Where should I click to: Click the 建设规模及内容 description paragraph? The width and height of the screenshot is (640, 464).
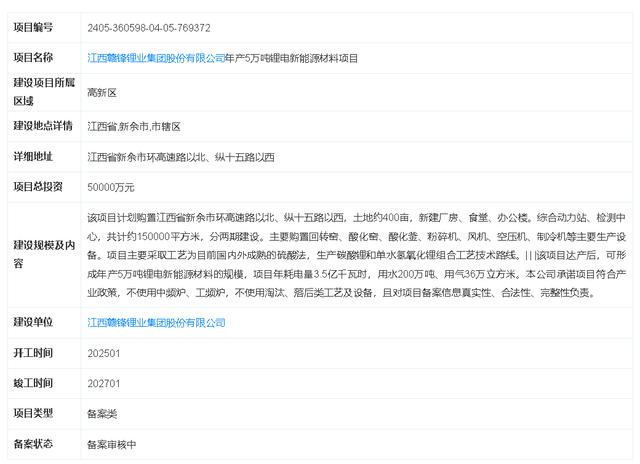point(355,255)
